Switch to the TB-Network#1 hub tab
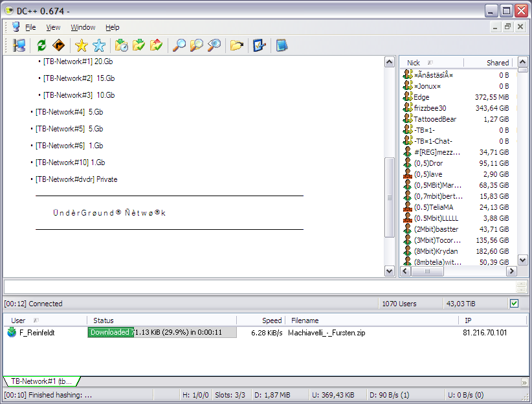Viewport: 532px width, 404px height. (x=40, y=381)
